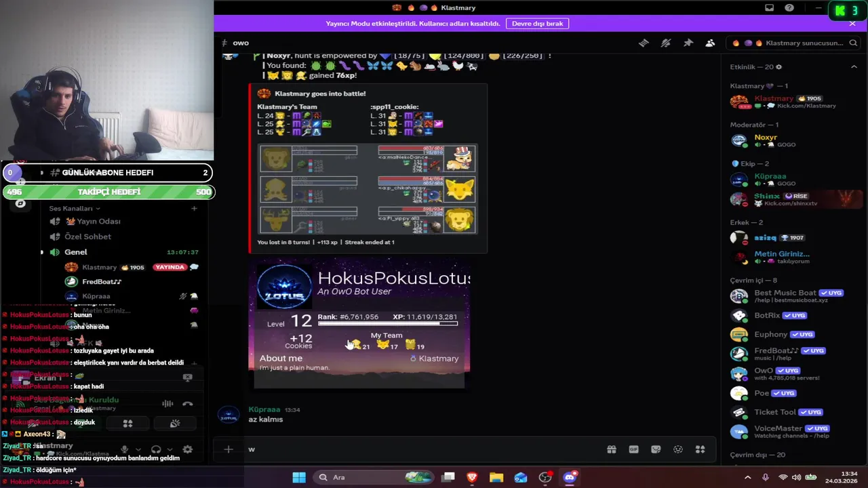Screen dimensions: 868x488
Task: Click YAYINDA live badge next to Klastmary
Action: click(x=170, y=267)
